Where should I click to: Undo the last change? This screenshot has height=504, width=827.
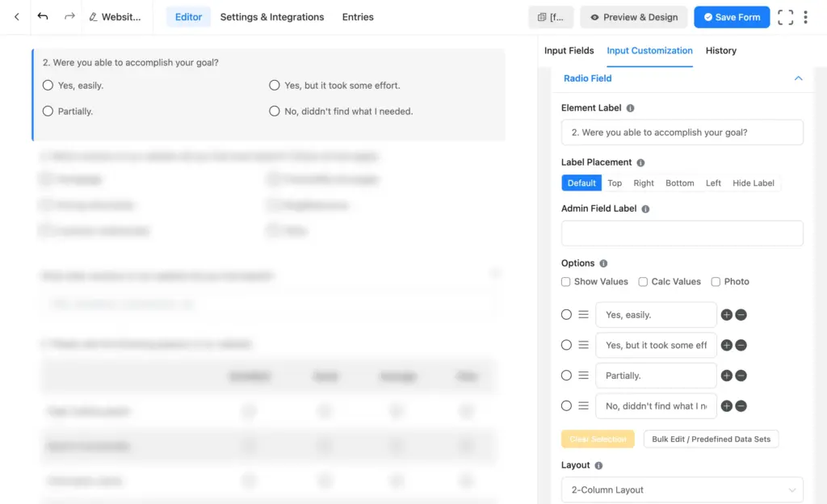(x=43, y=16)
